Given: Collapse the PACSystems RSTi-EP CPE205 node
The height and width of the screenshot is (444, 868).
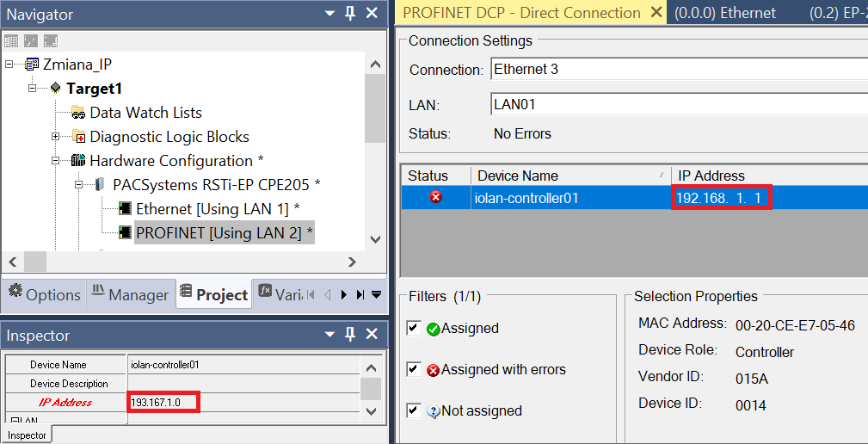Looking at the screenshot, I should (x=78, y=184).
